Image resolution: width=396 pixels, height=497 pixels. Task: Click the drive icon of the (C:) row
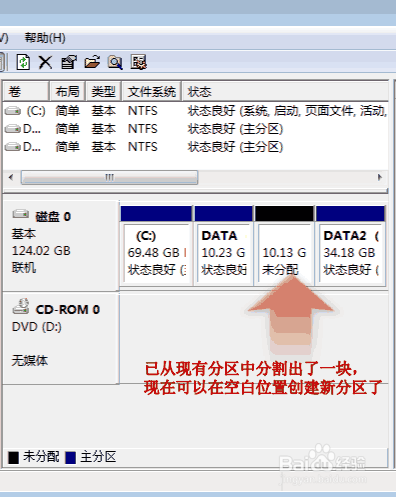(x=13, y=111)
